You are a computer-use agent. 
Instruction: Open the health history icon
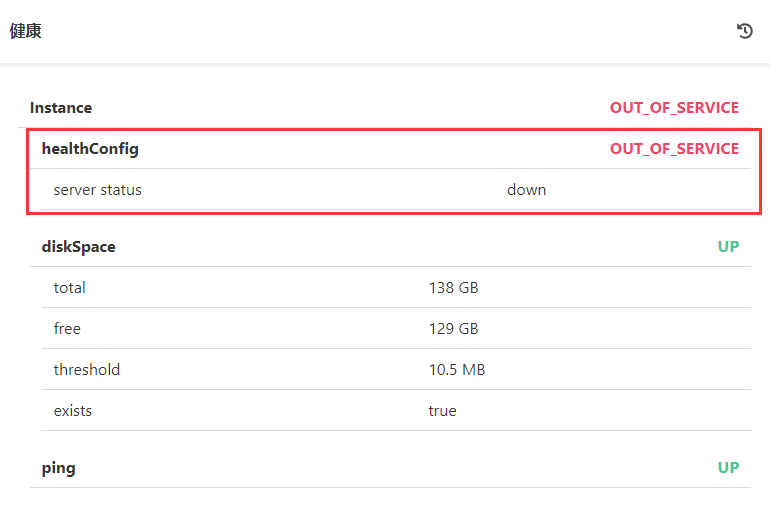[744, 31]
